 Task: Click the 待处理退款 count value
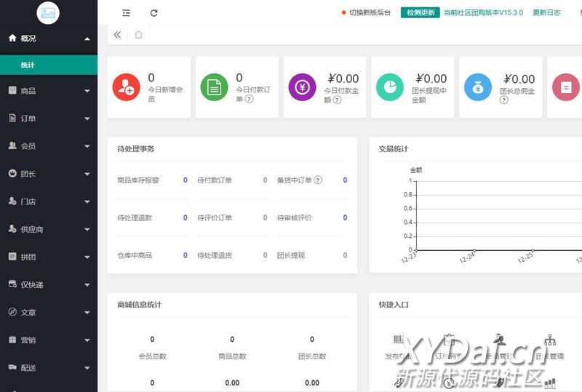coord(186,217)
